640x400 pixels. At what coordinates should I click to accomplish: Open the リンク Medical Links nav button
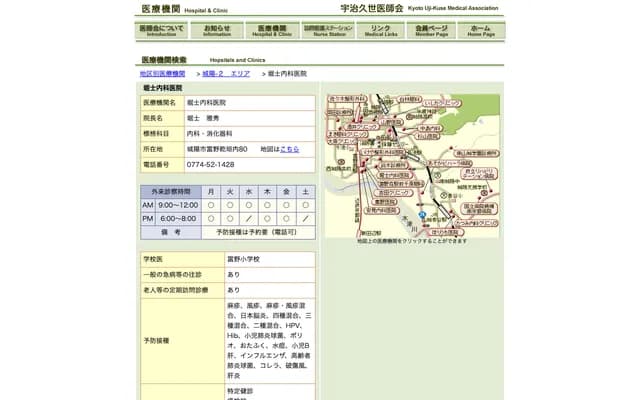tap(381, 31)
